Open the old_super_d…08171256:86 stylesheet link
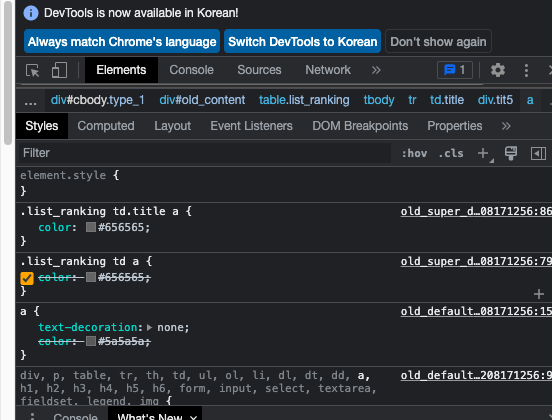The image size is (552, 420). 476,211
